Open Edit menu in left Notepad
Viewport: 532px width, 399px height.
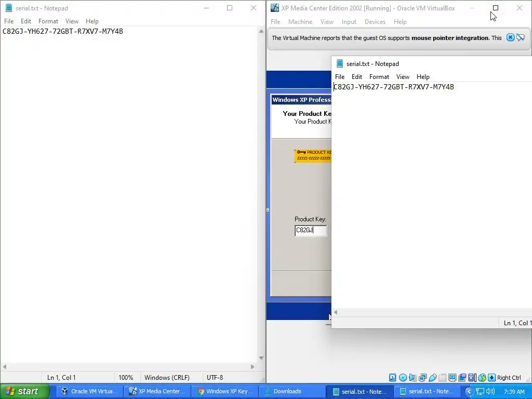[x=26, y=21]
